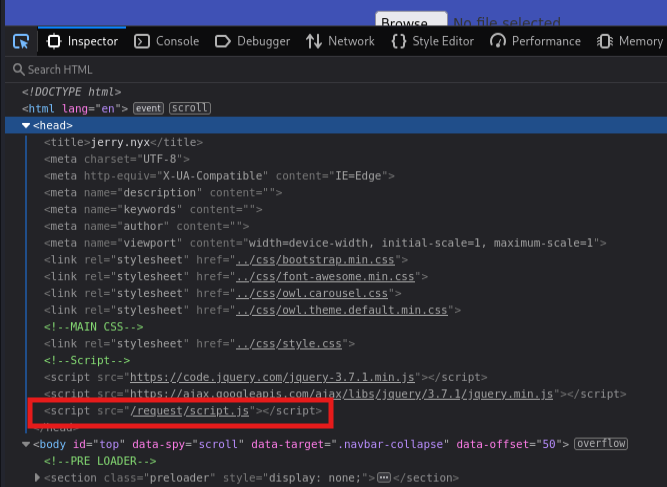Toggle the overflow badge on body element
The image size is (667, 487).
[601, 444]
